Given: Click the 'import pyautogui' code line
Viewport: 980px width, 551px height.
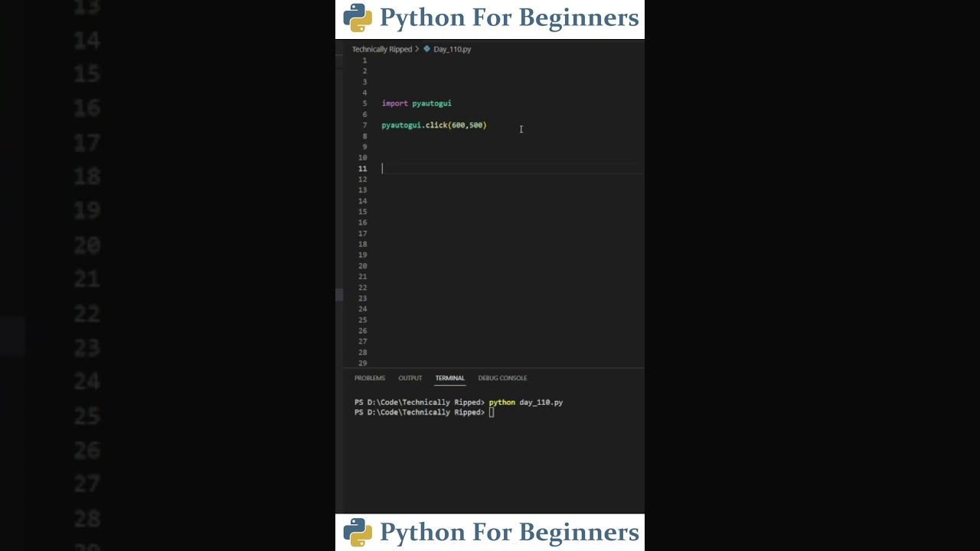Looking at the screenshot, I should pyautogui.click(x=416, y=103).
